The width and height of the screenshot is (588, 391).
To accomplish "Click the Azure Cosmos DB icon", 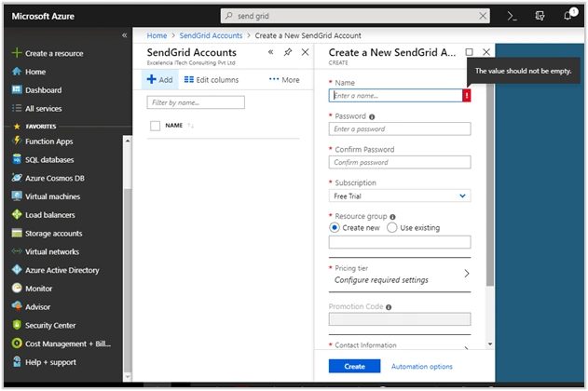I will click(x=17, y=178).
